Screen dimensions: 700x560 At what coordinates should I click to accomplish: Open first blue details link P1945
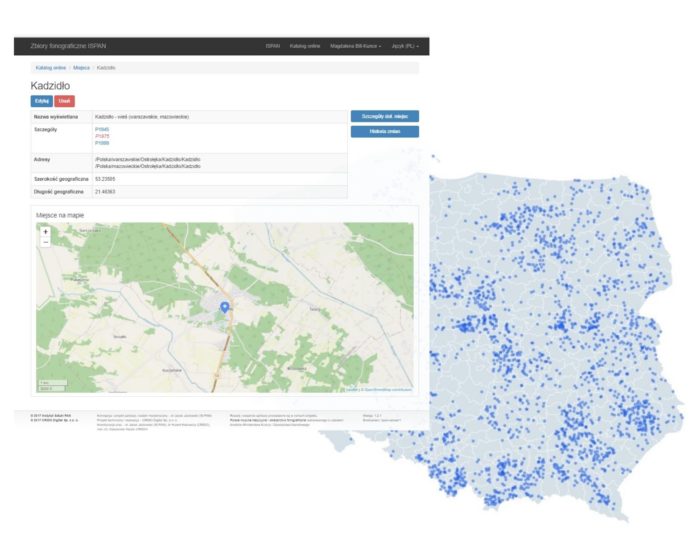102,130
